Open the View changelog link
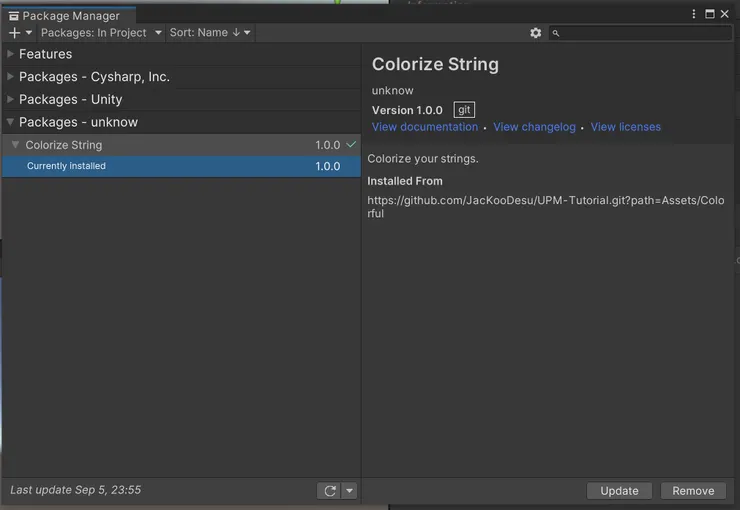740x510 pixels. pos(534,127)
